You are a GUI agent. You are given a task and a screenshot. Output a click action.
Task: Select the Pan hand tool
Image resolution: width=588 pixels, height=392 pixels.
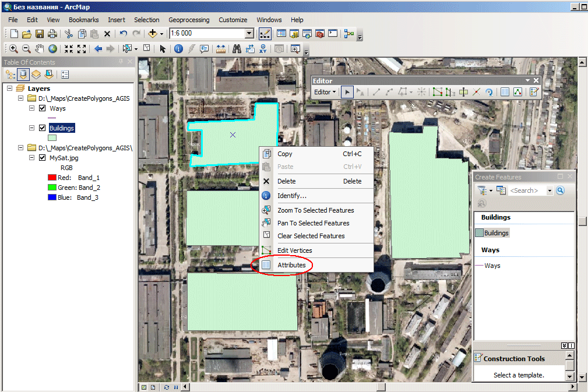(x=40, y=49)
